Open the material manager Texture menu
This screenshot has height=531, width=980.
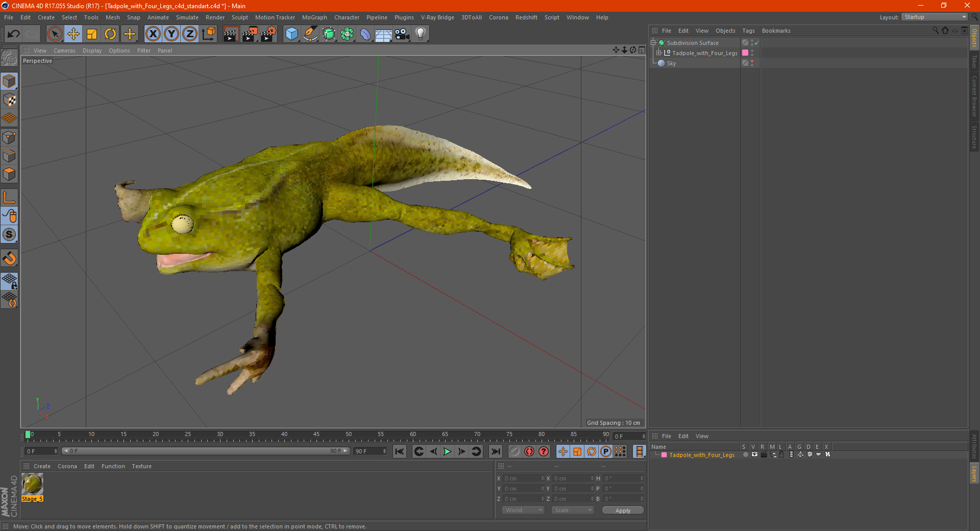141,466
